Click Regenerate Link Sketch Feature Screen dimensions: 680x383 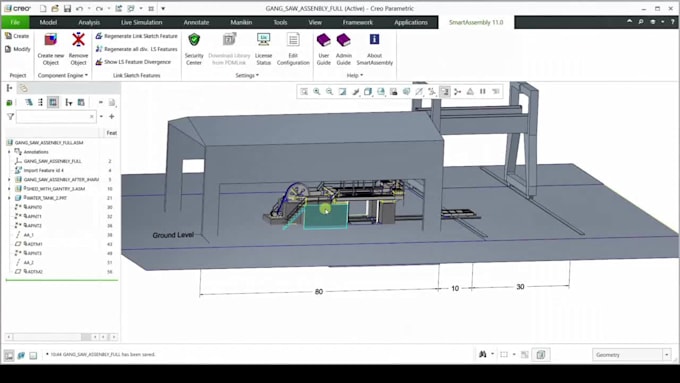(x=137, y=36)
